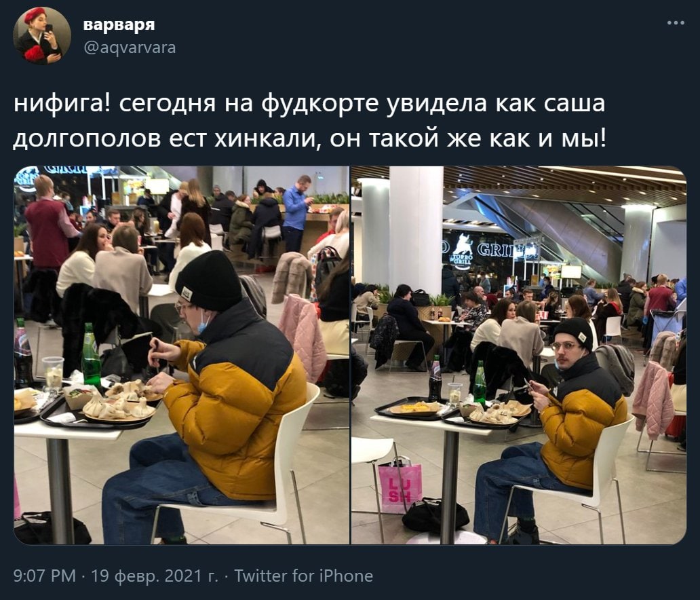Click the man in blue shirt standing
Viewport: 700px width, 600px height.
click(x=296, y=214)
